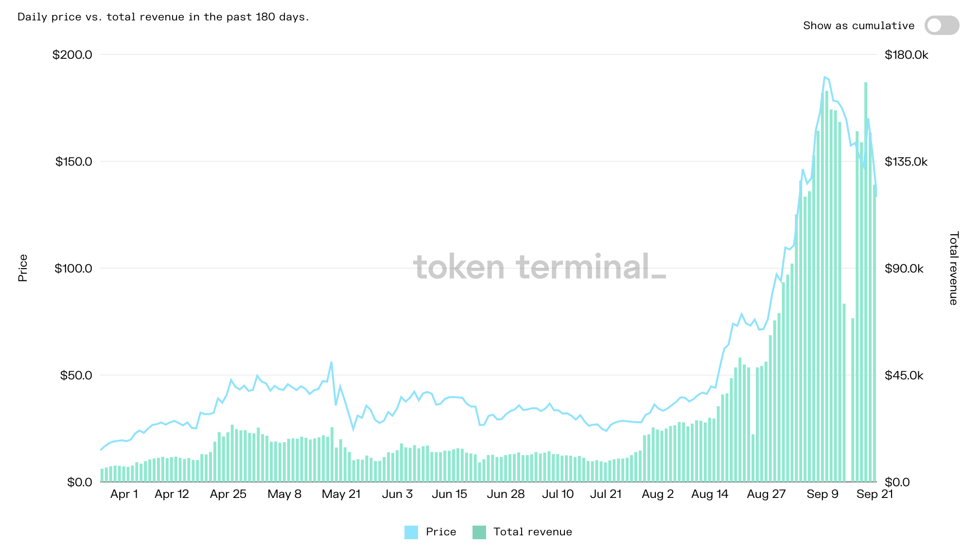Click the vertical Price axis title
Image resolution: width=980 pixels, height=547 pixels.
click(22, 268)
